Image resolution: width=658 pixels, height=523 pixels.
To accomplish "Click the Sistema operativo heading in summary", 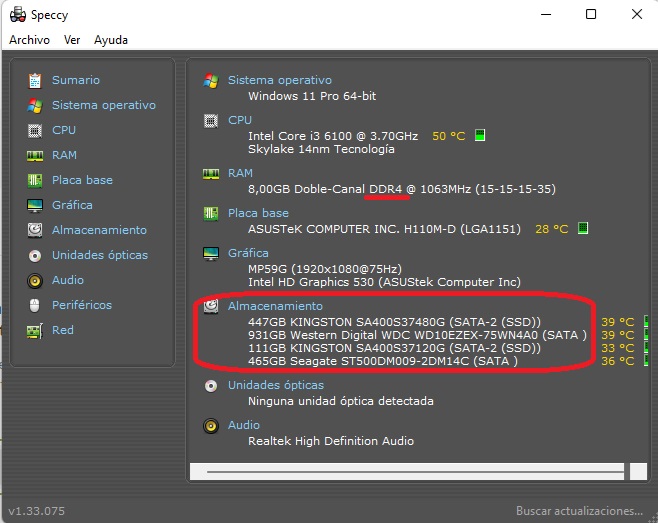I will pyautogui.click(x=280, y=80).
